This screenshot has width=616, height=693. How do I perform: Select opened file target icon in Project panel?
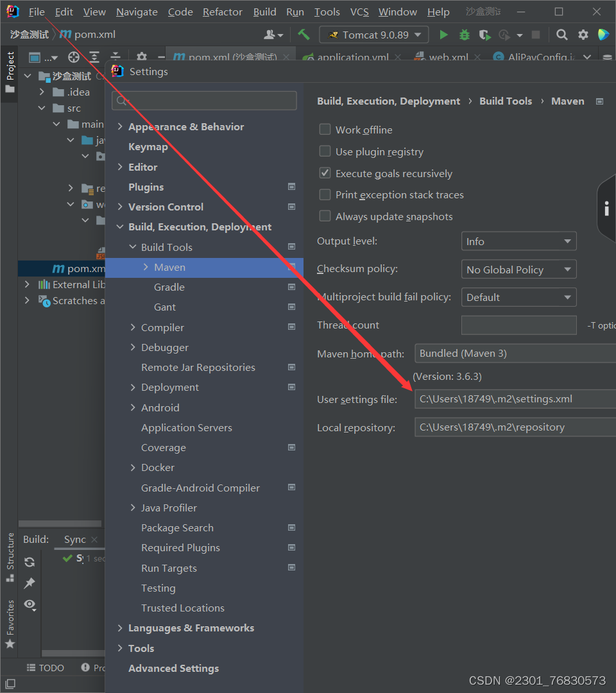(x=74, y=57)
